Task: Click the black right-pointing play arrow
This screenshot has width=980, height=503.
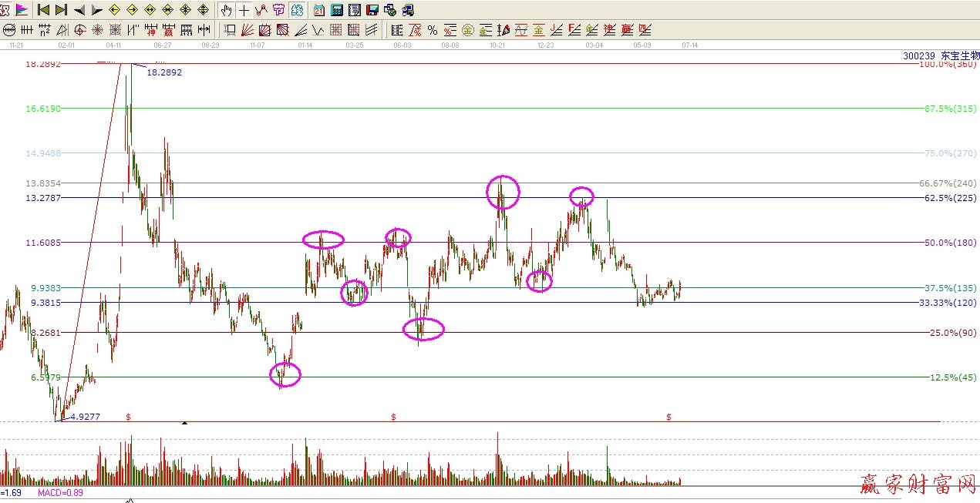Action: pos(96,10)
